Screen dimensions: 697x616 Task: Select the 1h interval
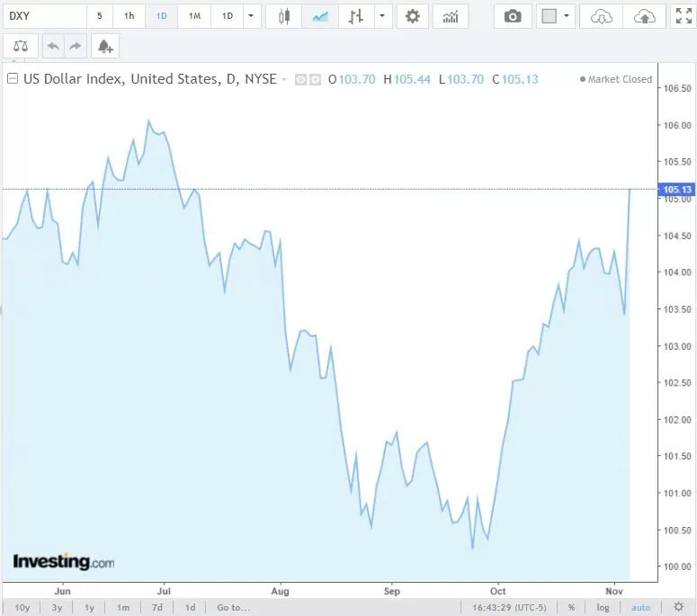(129, 16)
